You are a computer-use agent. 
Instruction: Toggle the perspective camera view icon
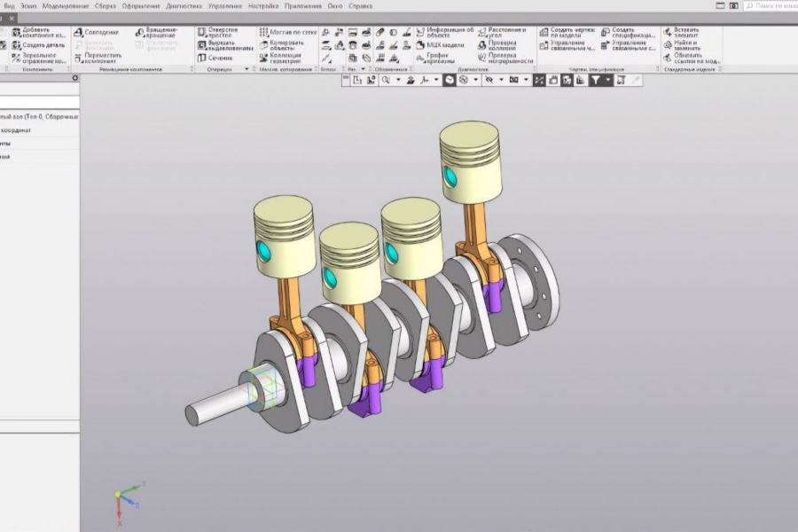pyautogui.click(x=513, y=80)
